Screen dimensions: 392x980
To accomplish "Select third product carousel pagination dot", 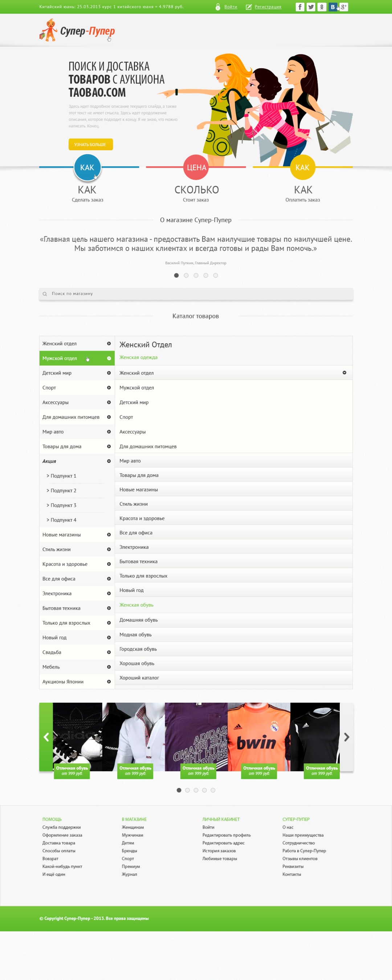I will pyautogui.click(x=196, y=790).
